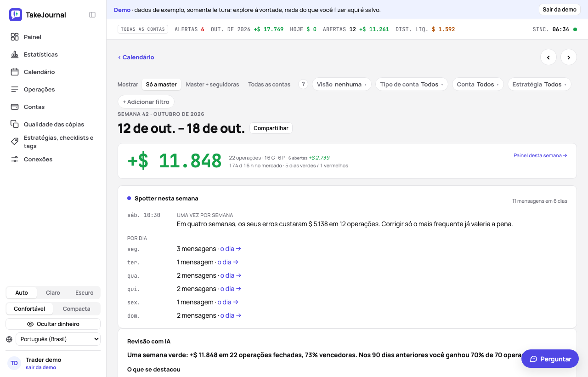Open 'o dia' link for dom.
Image resolution: width=588 pixels, height=377 pixels.
pyautogui.click(x=231, y=315)
